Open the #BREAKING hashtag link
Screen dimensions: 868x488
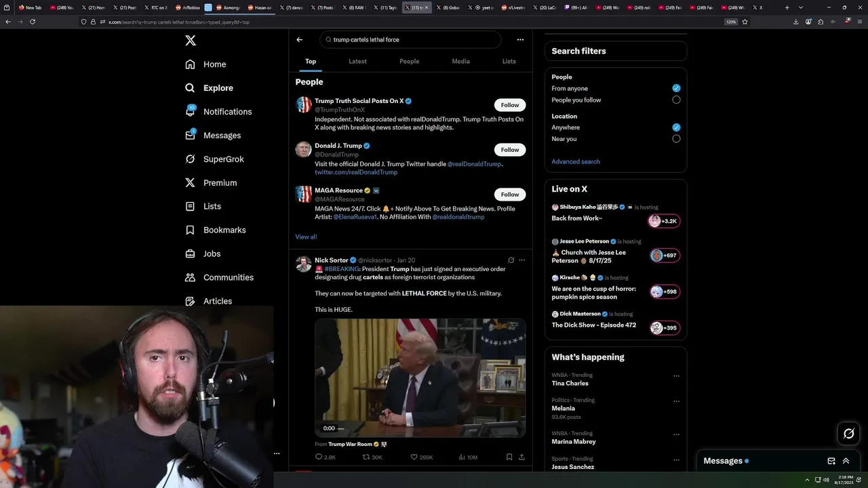[342, 269]
